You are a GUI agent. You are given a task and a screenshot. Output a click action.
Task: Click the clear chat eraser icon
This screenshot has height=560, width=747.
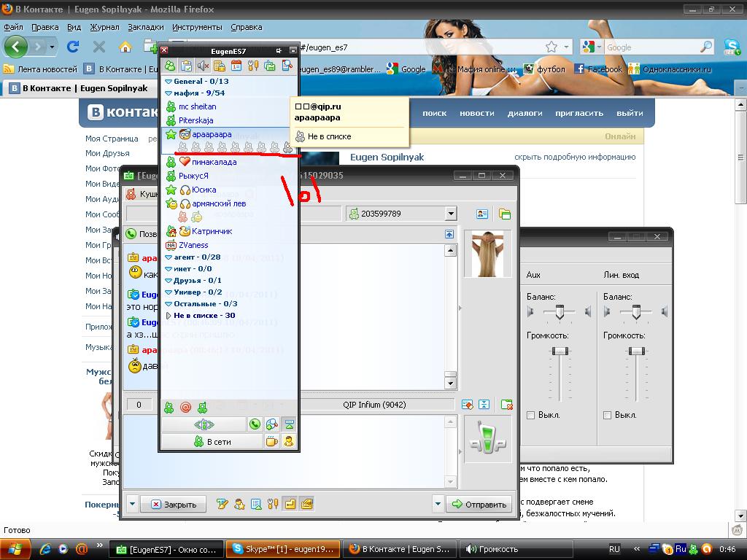[468, 405]
